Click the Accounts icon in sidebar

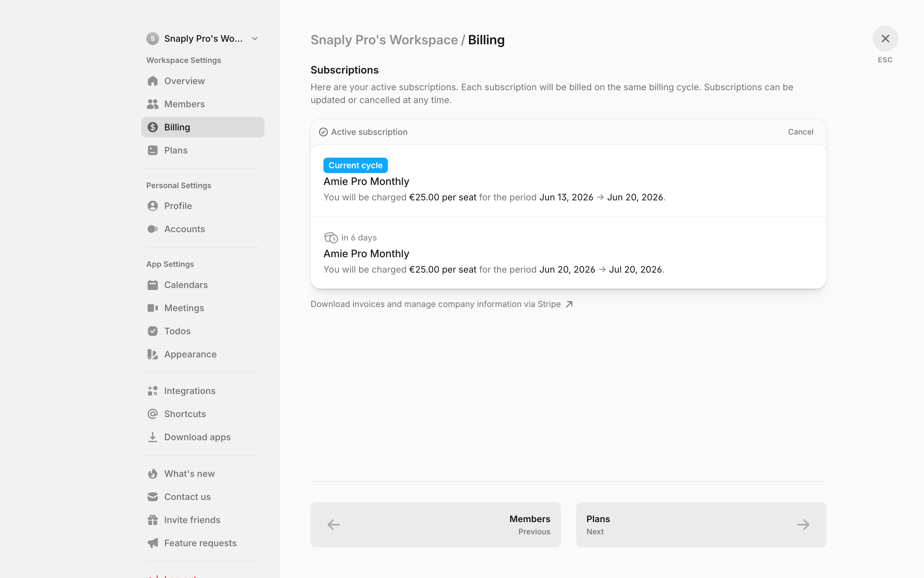[152, 229]
